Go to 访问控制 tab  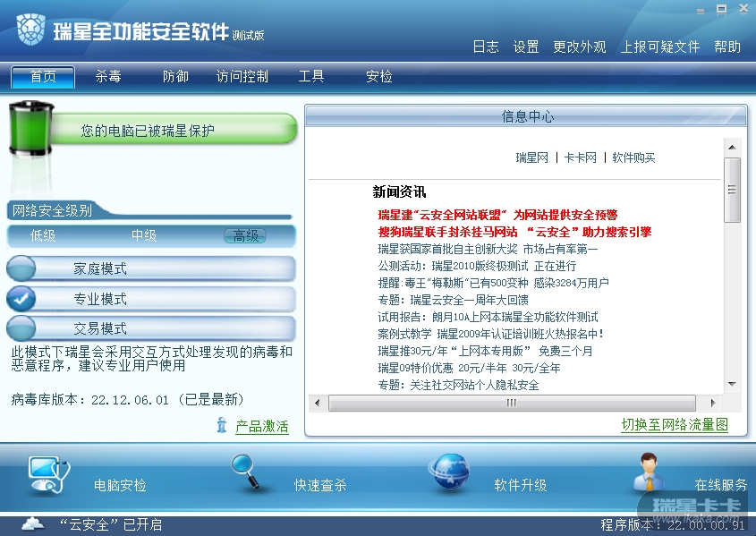(242, 77)
